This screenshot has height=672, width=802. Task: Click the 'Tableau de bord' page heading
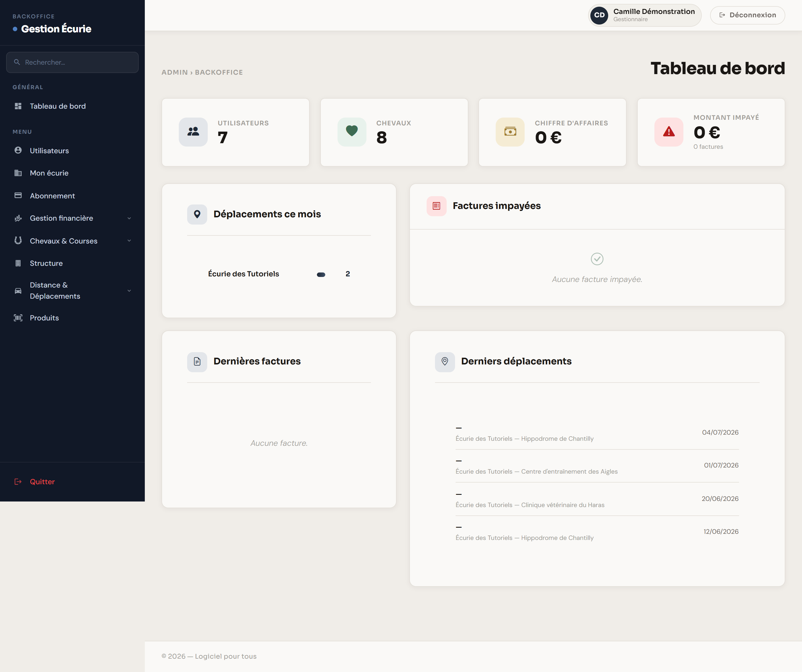pyautogui.click(x=718, y=68)
